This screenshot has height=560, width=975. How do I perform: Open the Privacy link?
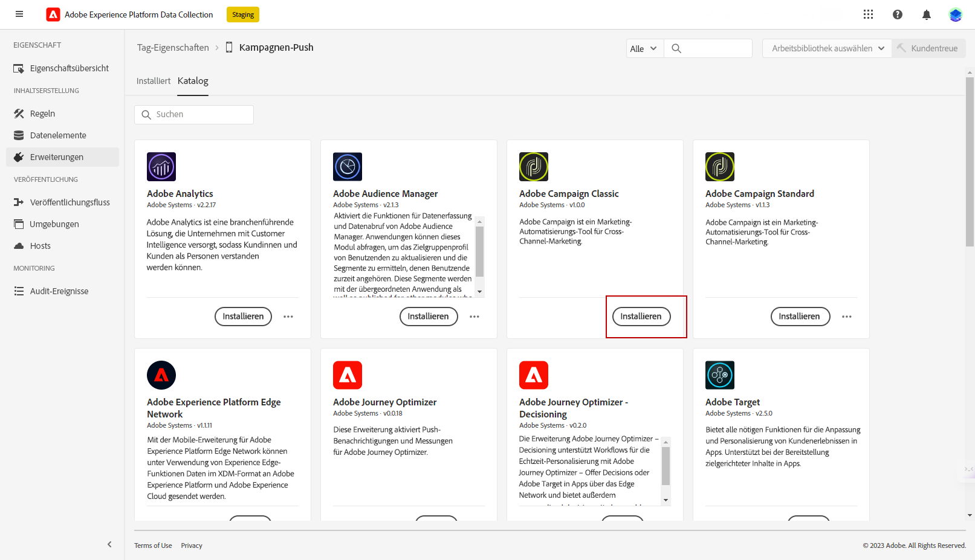click(192, 546)
